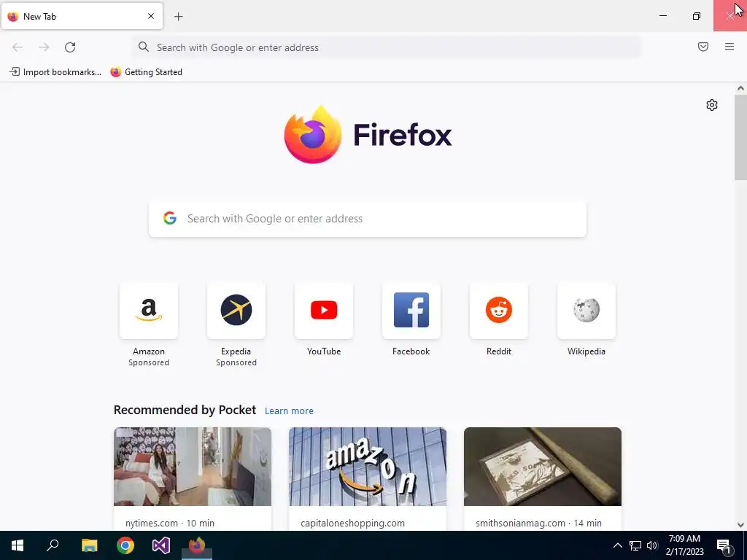Screen dimensions: 747x560
Task: Open Windows taskbar search
Action: (53, 545)
